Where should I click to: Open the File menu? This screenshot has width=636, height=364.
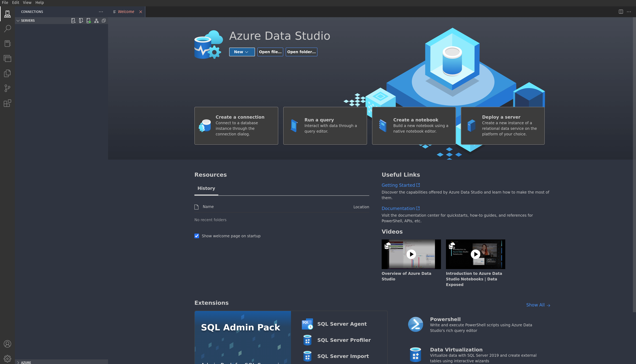(x=5, y=2)
